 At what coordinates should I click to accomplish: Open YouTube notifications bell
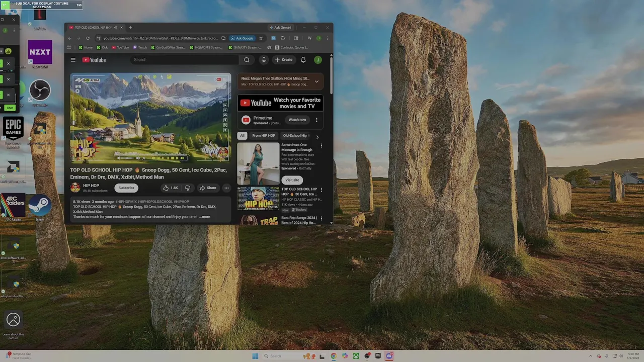click(303, 60)
